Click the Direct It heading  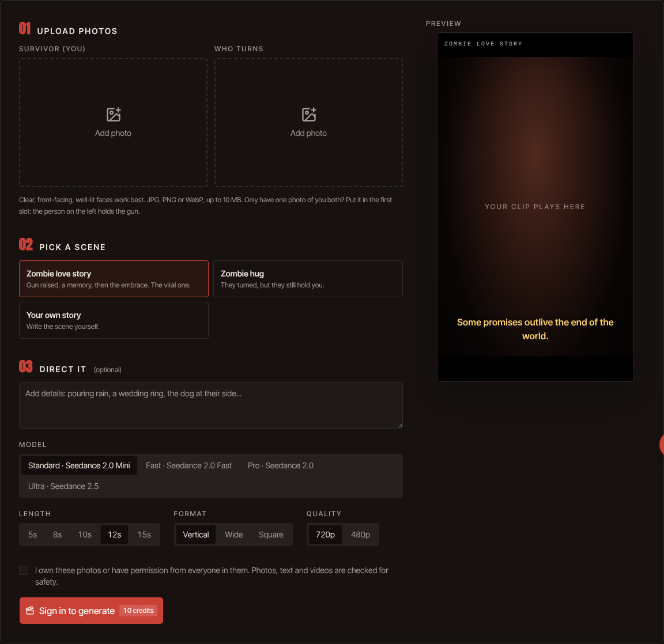(63, 369)
